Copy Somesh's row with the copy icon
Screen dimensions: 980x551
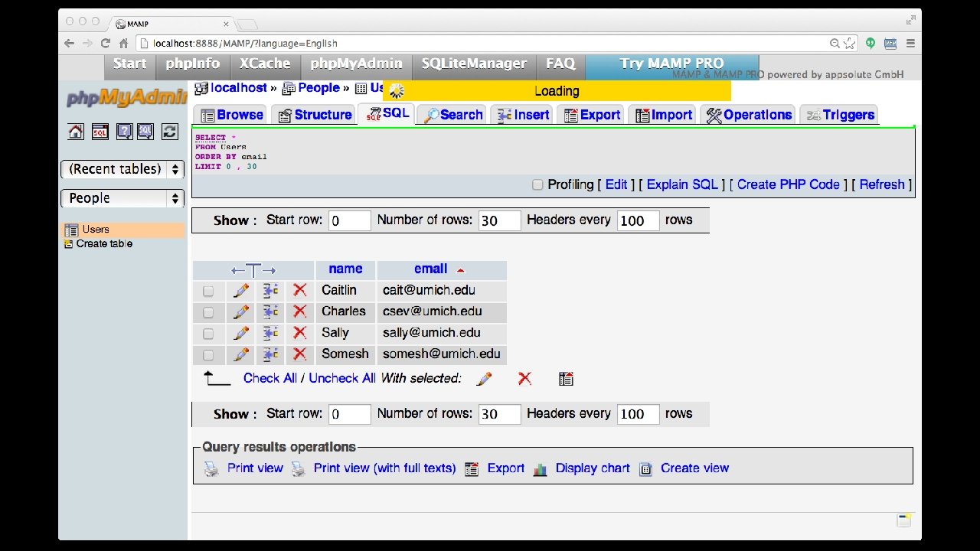click(270, 354)
